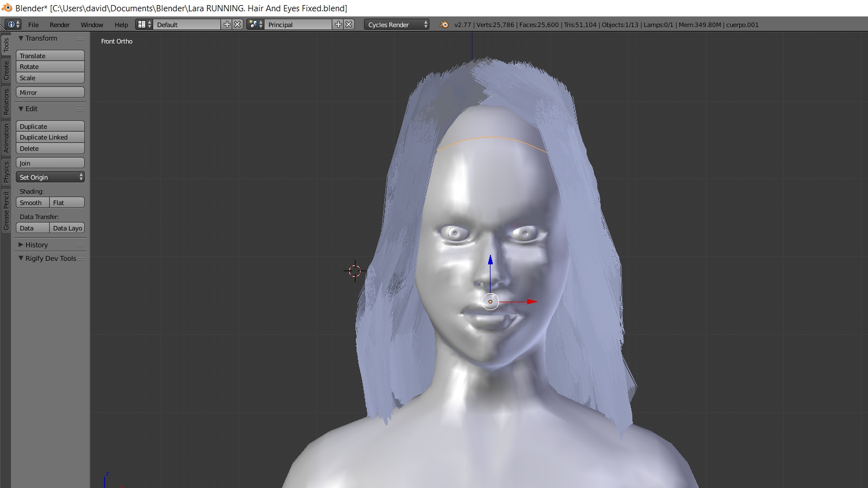This screenshot has height=488, width=868.
Task: Click the scene browse icon beside Principal
Action: tap(255, 24)
